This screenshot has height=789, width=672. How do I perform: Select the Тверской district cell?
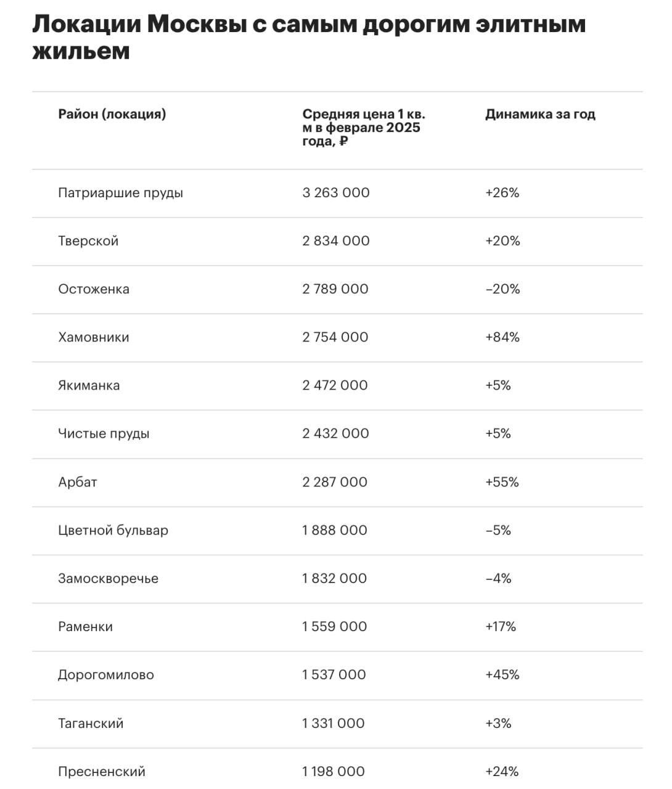coord(88,241)
